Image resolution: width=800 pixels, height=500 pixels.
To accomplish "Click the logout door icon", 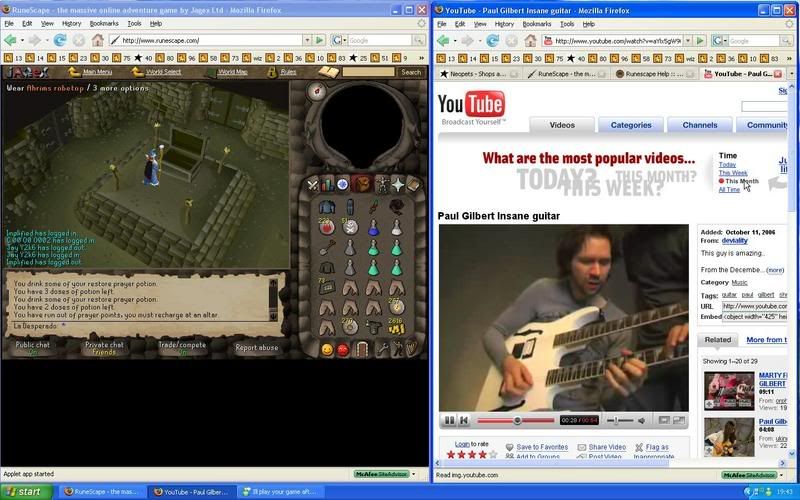I will coord(362,349).
